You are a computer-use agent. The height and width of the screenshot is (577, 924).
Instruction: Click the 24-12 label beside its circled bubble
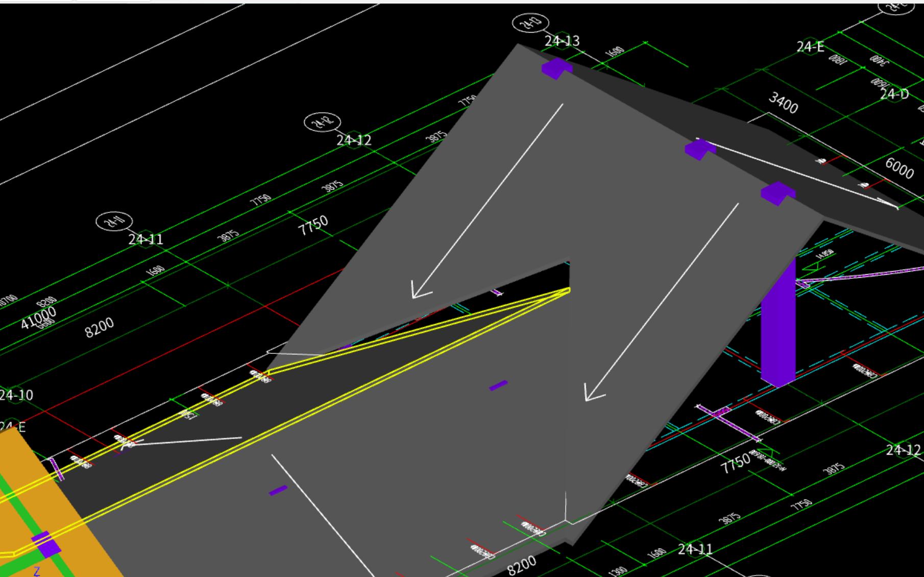(354, 140)
